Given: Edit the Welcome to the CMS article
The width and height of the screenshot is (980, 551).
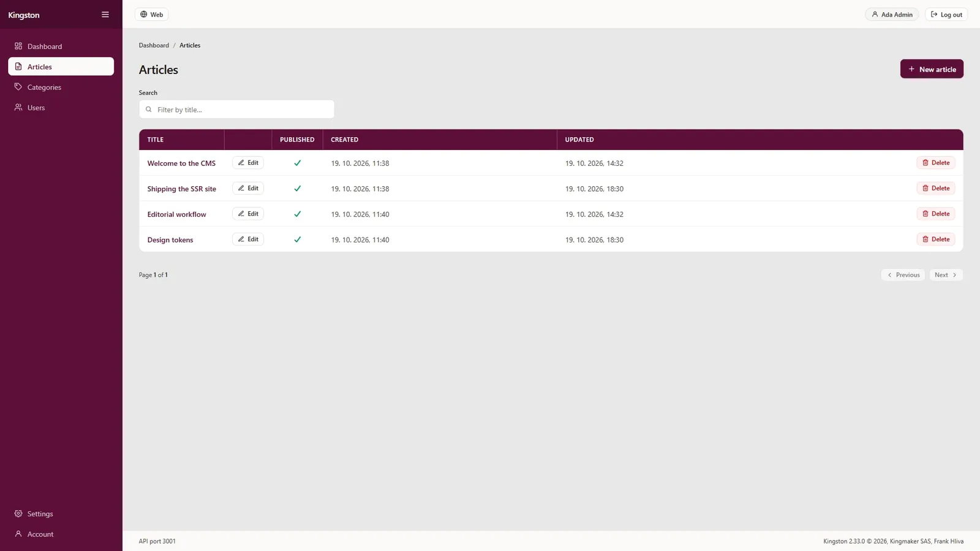Looking at the screenshot, I should click(248, 163).
